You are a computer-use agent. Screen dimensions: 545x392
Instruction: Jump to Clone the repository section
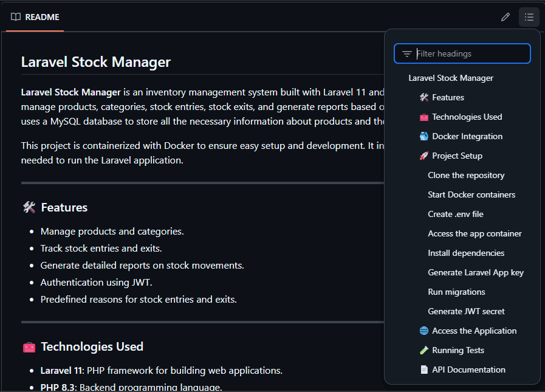[x=466, y=175]
